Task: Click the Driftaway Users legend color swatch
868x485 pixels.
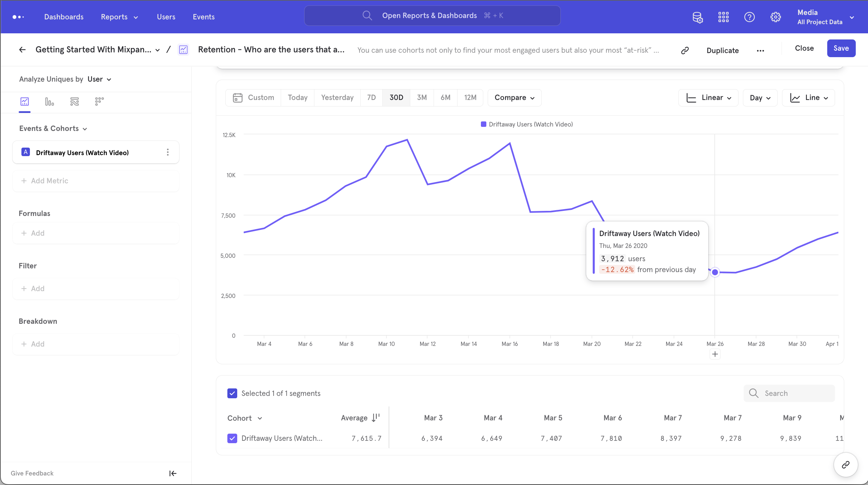Action: coord(483,124)
